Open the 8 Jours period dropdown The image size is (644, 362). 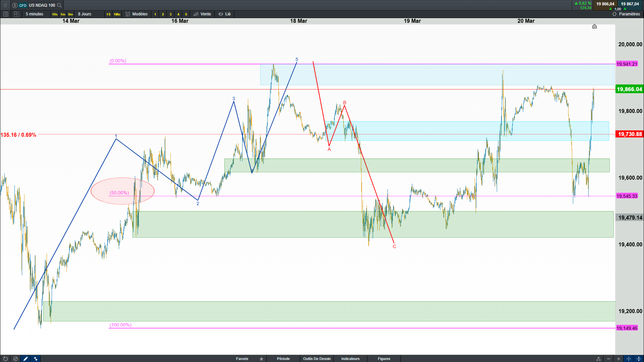(85, 14)
